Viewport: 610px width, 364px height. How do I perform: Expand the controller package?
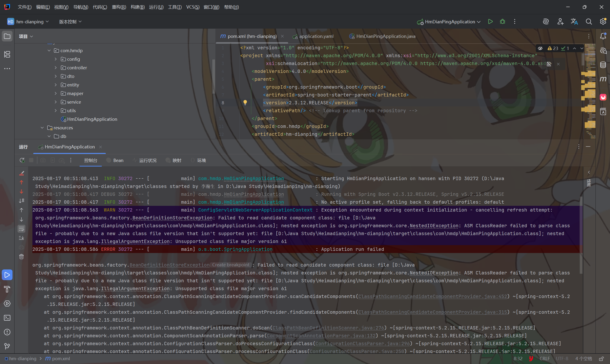(56, 68)
